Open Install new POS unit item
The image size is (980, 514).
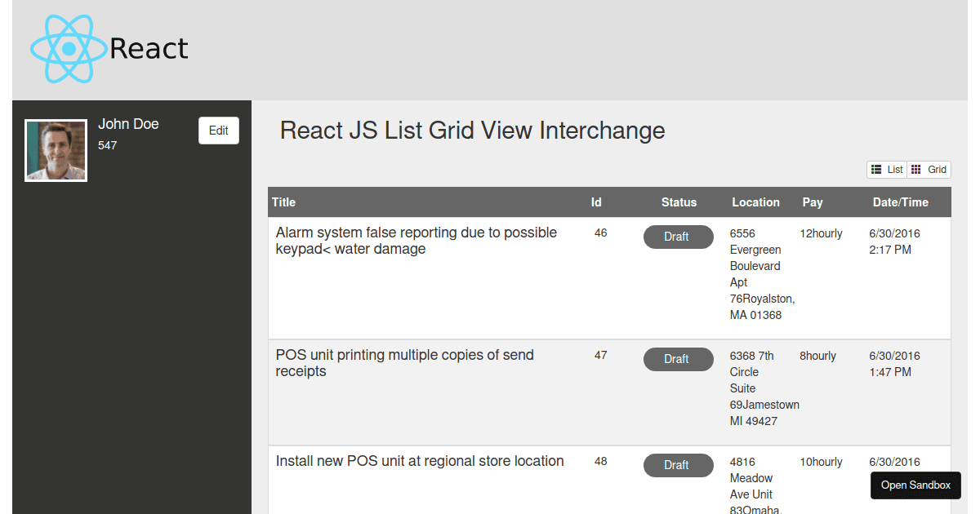click(x=420, y=461)
